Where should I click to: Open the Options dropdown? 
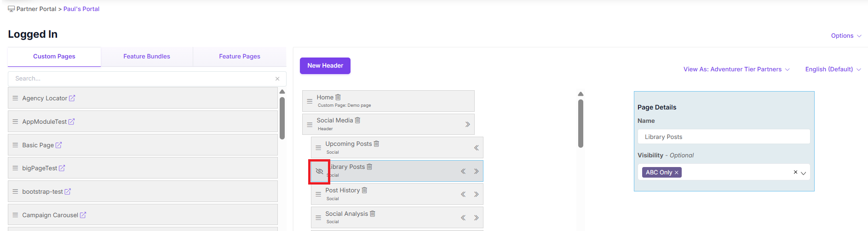point(846,35)
